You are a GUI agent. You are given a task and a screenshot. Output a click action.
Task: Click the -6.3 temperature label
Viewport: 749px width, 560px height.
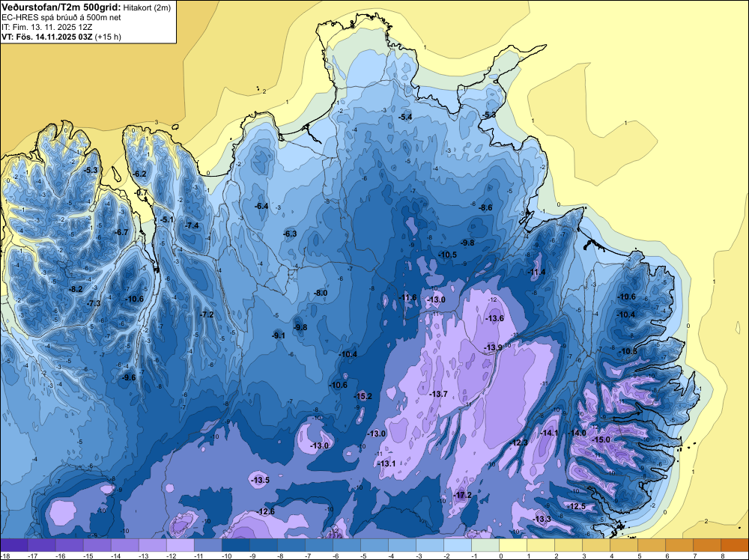tap(290, 234)
